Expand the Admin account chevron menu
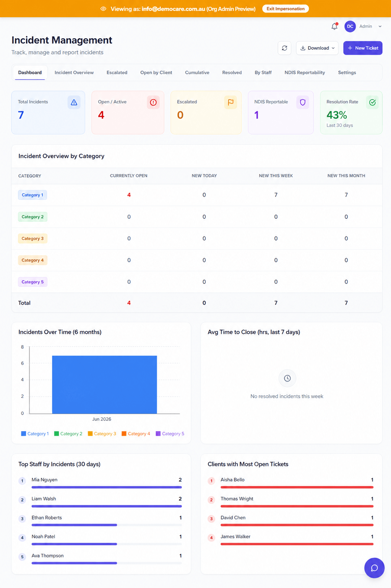 (380, 26)
